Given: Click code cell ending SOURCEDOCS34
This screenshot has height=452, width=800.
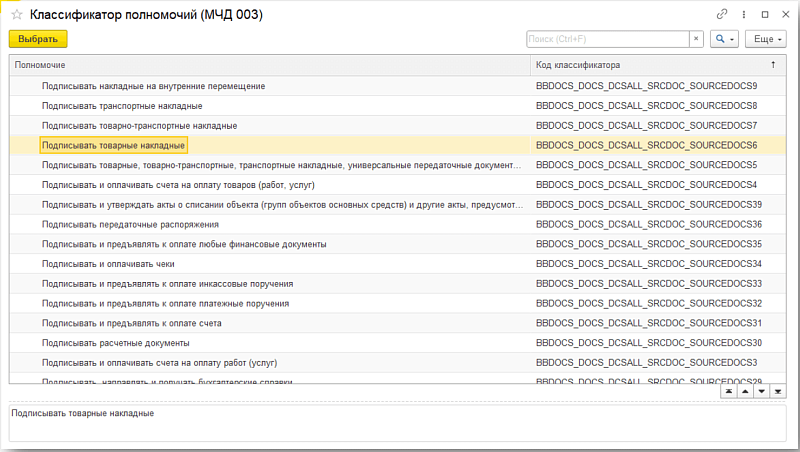Looking at the screenshot, I should point(658,264).
